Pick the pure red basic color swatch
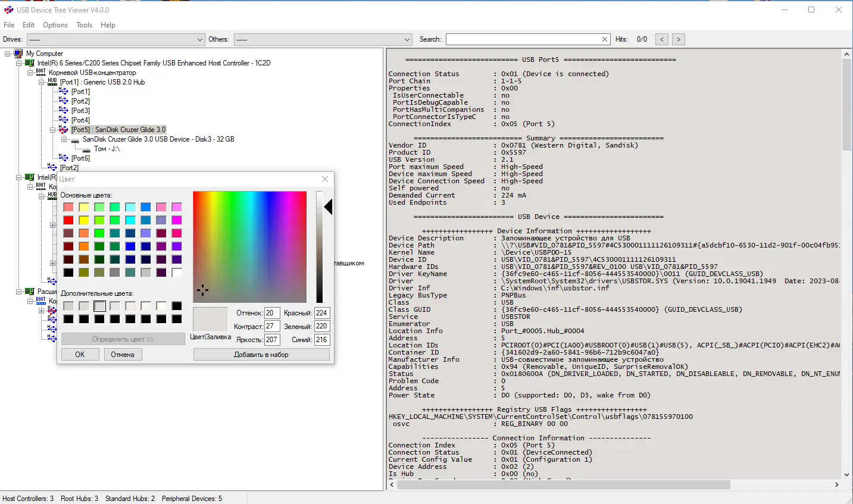Image resolution: width=853 pixels, height=504 pixels. [x=68, y=220]
